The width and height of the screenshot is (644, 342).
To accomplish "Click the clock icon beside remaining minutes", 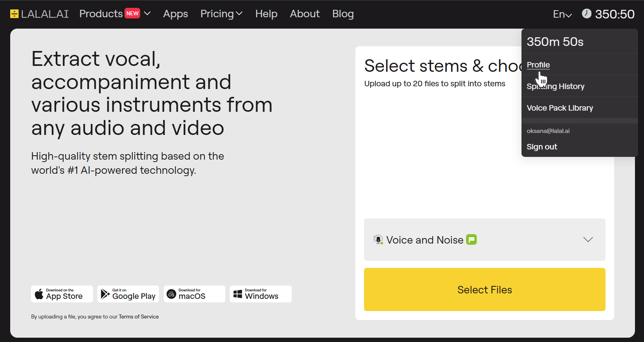I will click(586, 14).
